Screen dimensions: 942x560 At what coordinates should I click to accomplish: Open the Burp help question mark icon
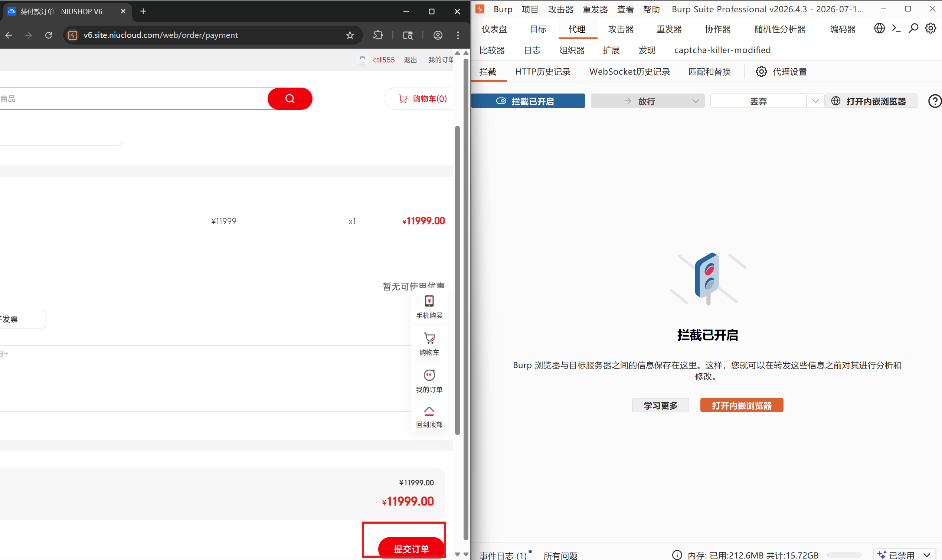[935, 101]
